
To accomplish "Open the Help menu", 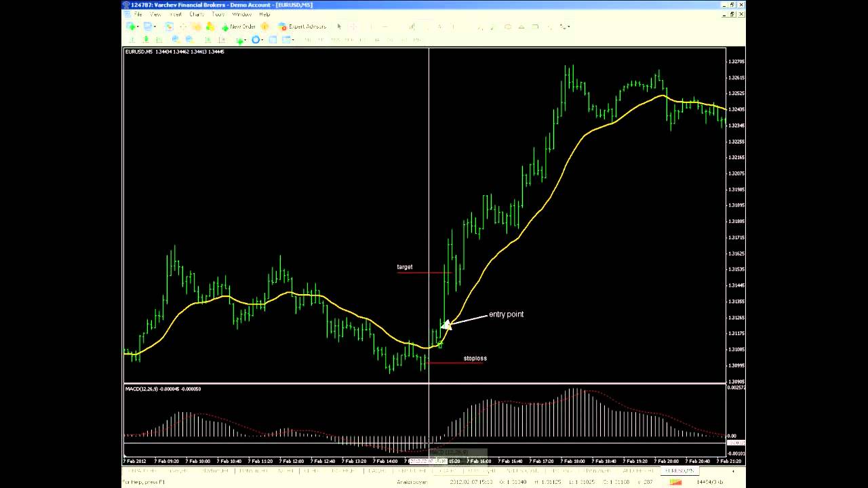I will tap(264, 14).
